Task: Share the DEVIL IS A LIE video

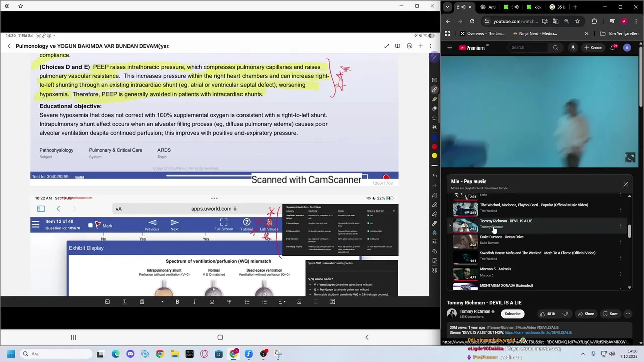Action: pyautogui.click(x=586, y=314)
